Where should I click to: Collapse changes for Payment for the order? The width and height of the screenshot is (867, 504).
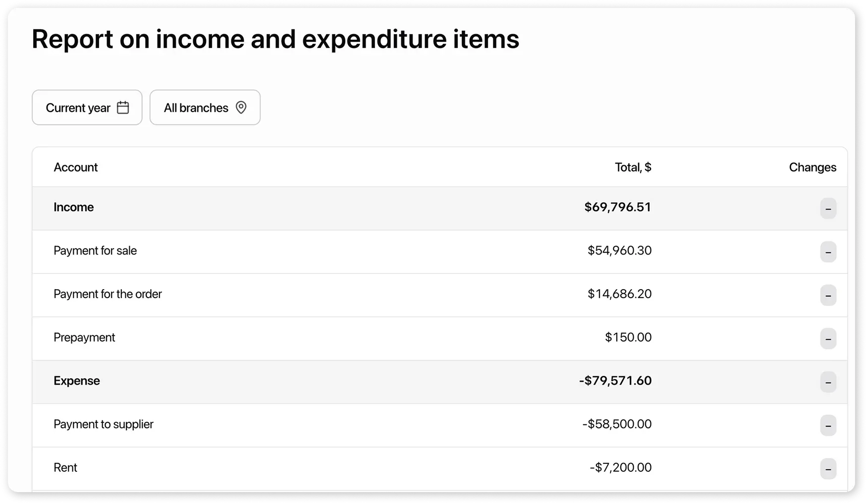coord(828,295)
